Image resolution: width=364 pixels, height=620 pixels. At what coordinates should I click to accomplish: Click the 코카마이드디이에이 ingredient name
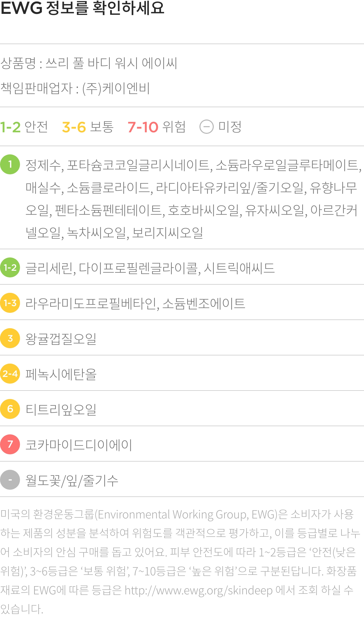coord(79,445)
